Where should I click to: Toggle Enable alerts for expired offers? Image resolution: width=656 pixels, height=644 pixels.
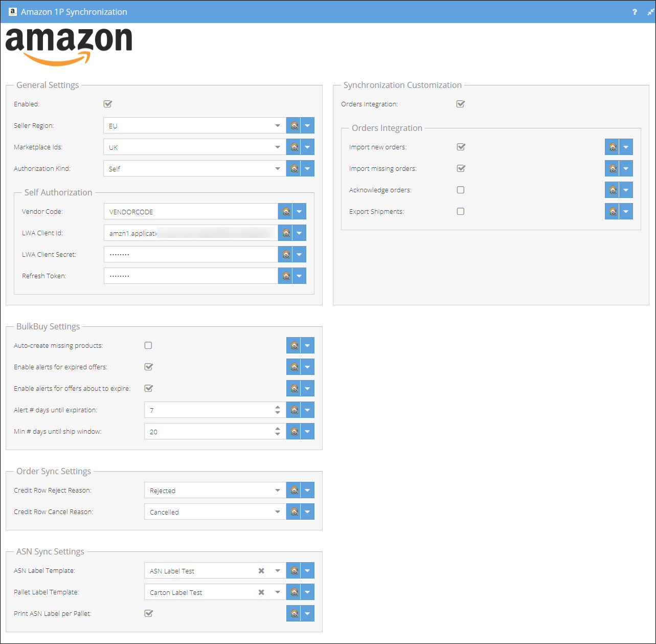pyautogui.click(x=149, y=367)
